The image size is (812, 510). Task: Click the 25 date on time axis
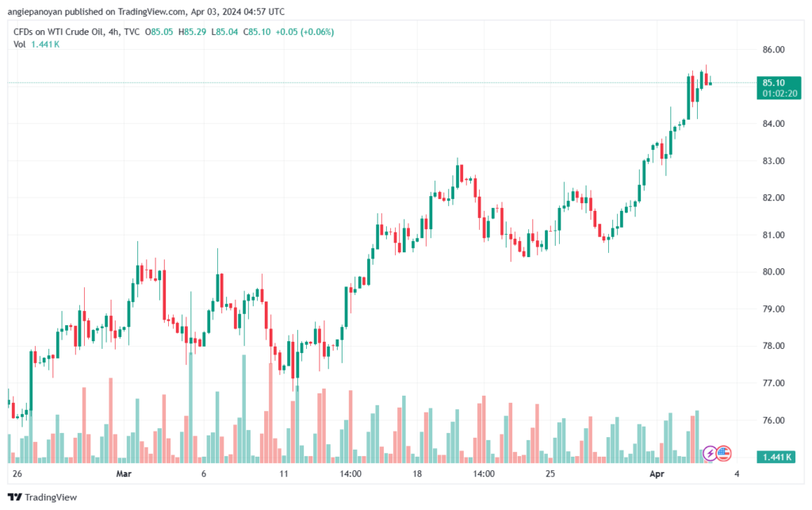(x=550, y=474)
